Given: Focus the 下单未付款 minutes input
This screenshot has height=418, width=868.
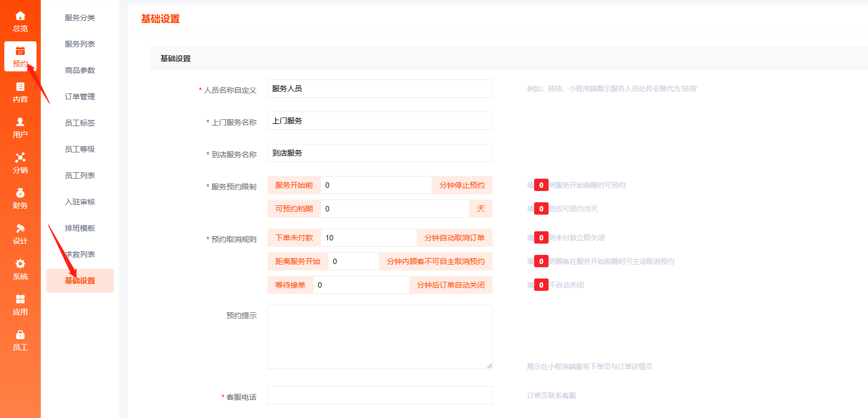Looking at the screenshot, I should click(368, 238).
